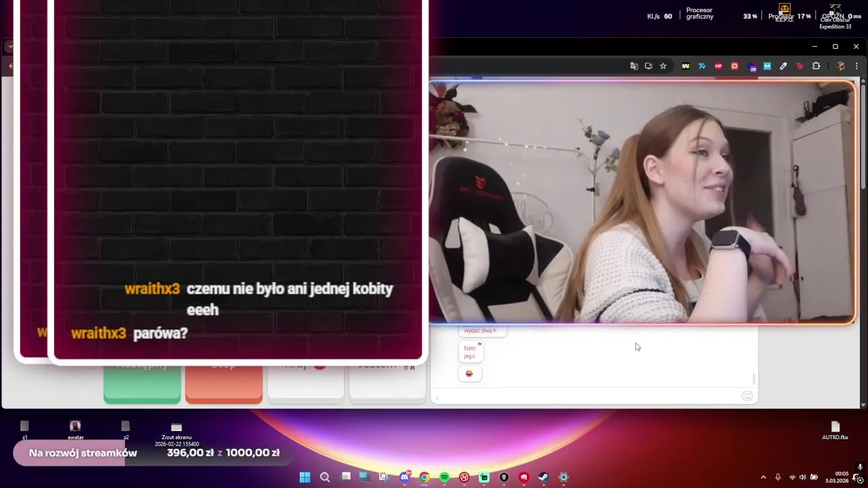Open the Riot Games client from taskbar

coord(524,477)
